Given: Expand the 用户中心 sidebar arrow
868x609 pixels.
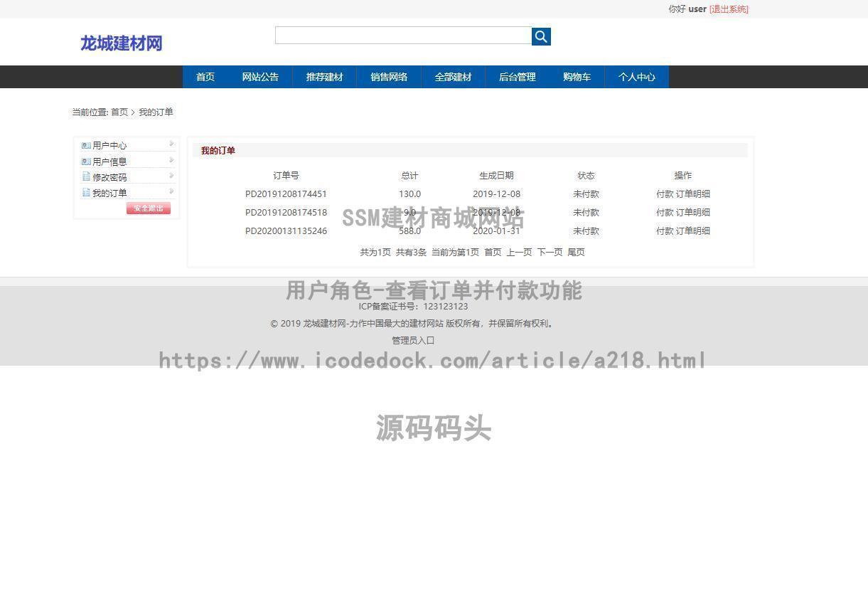Looking at the screenshot, I should click(172, 143).
